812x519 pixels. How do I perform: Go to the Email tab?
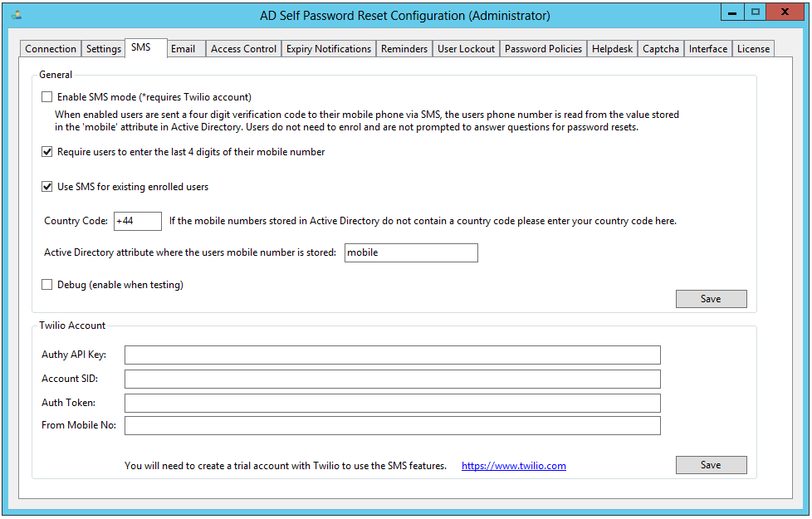183,49
